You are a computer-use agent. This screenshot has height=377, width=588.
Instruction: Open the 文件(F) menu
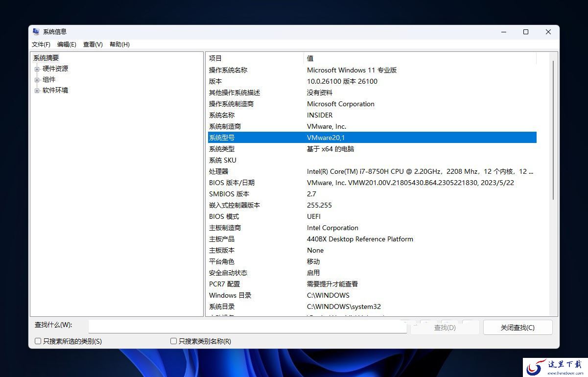pyautogui.click(x=41, y=45)
